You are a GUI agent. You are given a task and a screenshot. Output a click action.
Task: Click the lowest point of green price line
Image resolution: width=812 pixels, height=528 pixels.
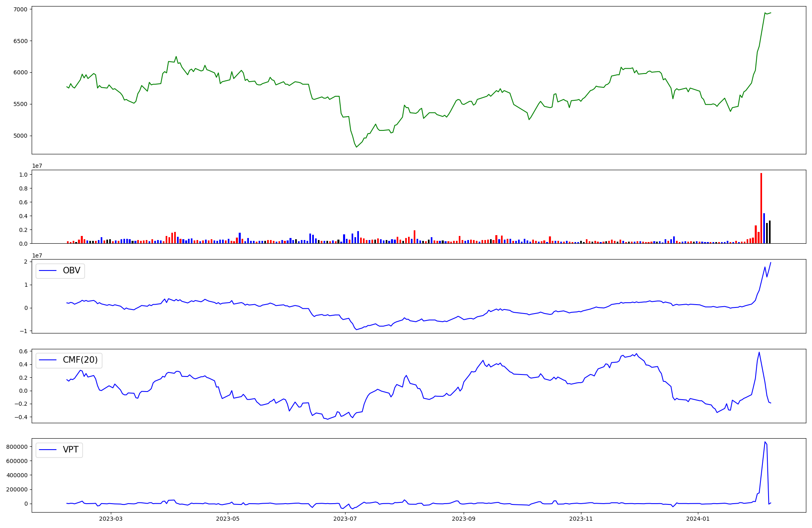(x=356, y=147)
